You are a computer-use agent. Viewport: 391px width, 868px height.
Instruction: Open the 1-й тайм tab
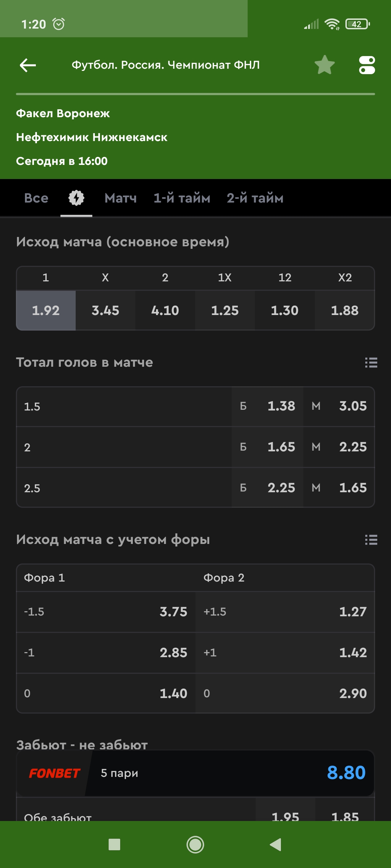click(x=182, y=198)
